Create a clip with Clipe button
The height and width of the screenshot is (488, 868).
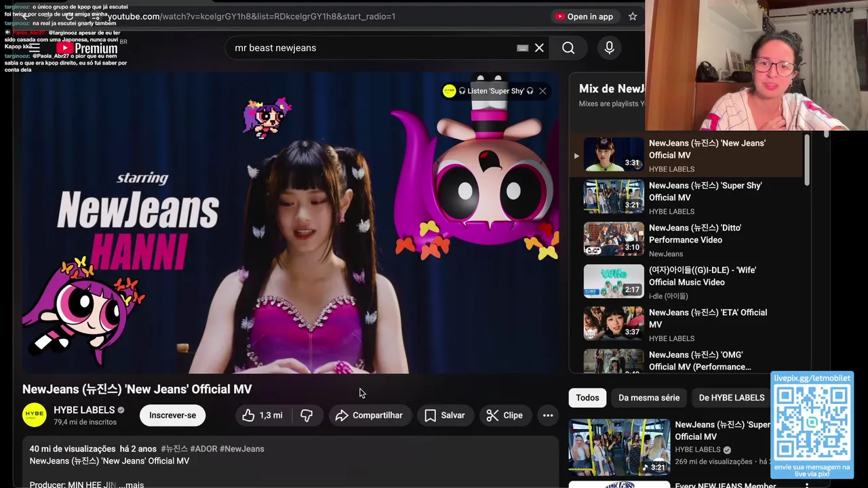point(505,415)
